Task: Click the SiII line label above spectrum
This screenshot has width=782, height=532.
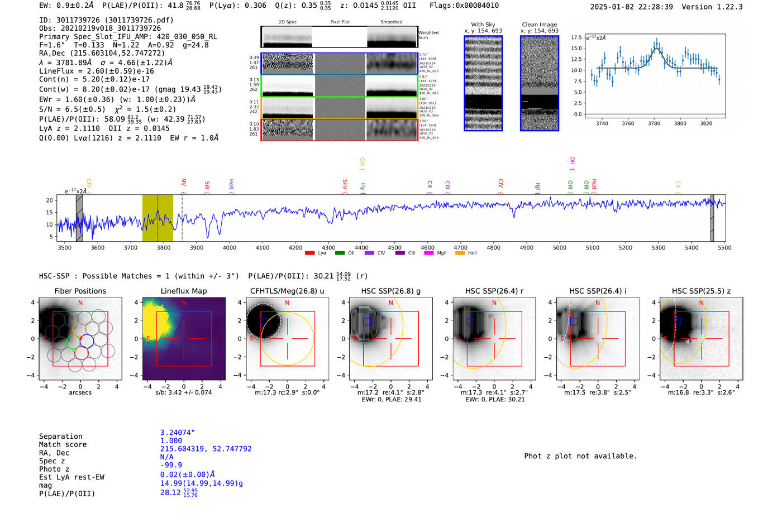Action: tap(207, 186)
